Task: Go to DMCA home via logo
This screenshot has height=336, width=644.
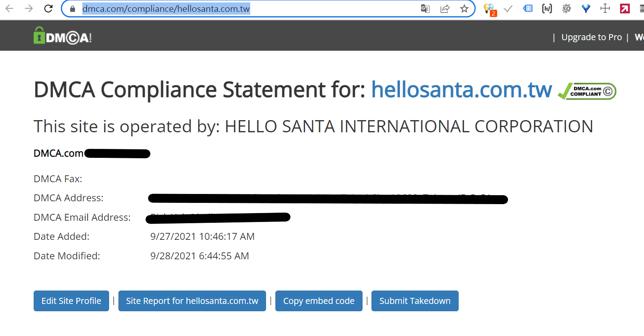Action: coord(63,36)
